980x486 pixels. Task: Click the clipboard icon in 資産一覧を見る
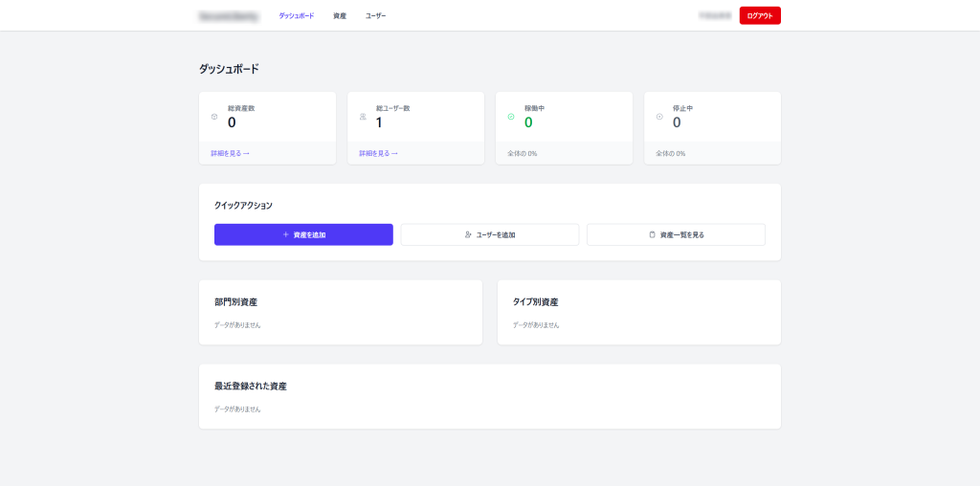(x=652, y=234)
